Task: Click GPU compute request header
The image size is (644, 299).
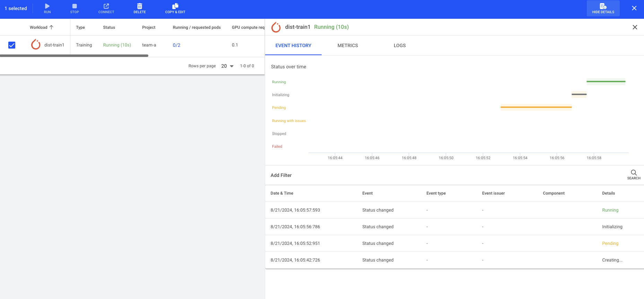Action: (x=248, y=27)
